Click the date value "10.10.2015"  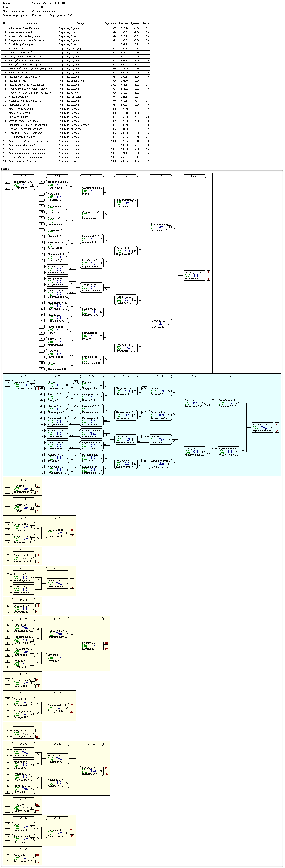click(38, 7)
